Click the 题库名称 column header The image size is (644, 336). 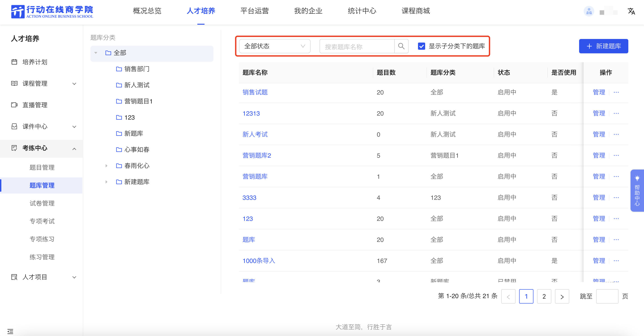(x=255, y=73)
